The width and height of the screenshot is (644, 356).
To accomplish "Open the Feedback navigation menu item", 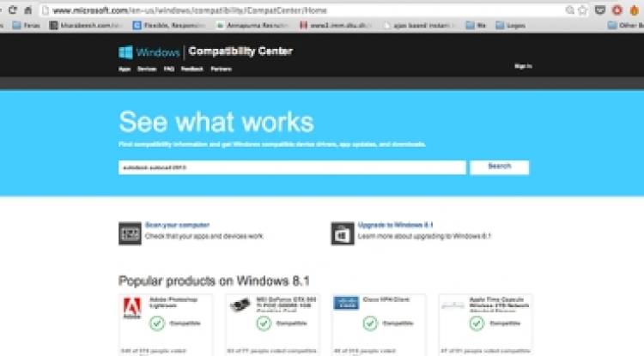I will (x=192, y=69).
